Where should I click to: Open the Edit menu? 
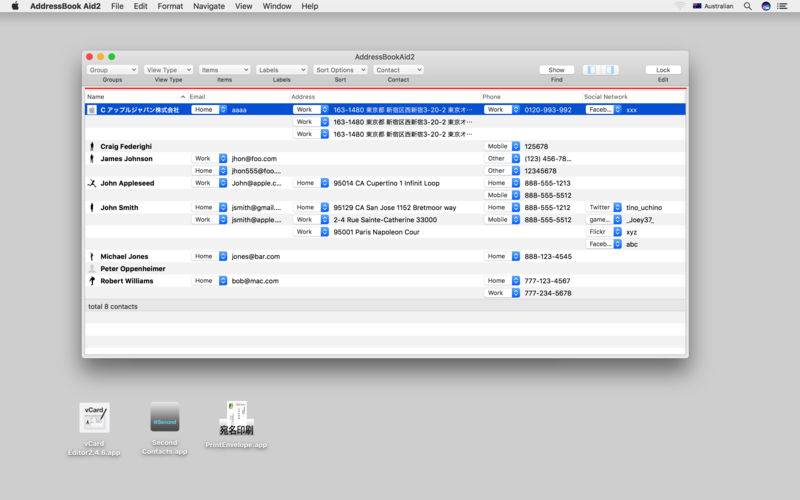pos(140,6)
